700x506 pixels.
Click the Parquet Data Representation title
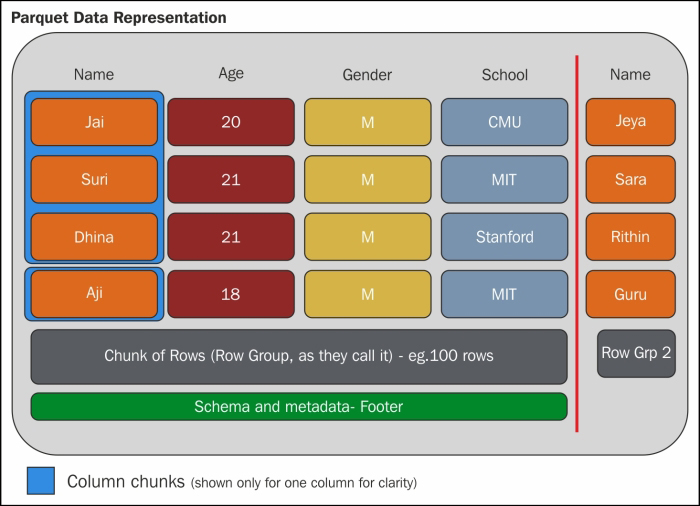118,18
